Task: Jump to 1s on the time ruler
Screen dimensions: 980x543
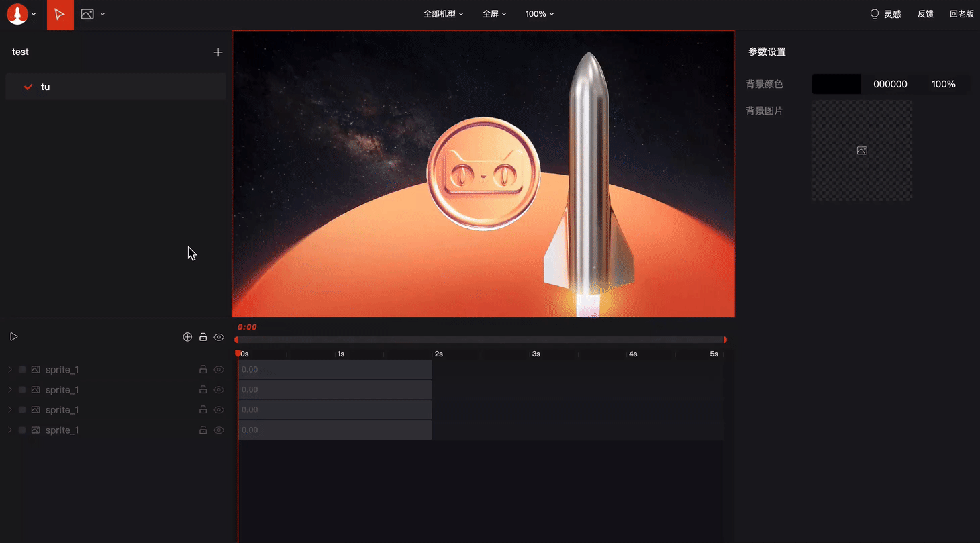Action: coord(341,354)
